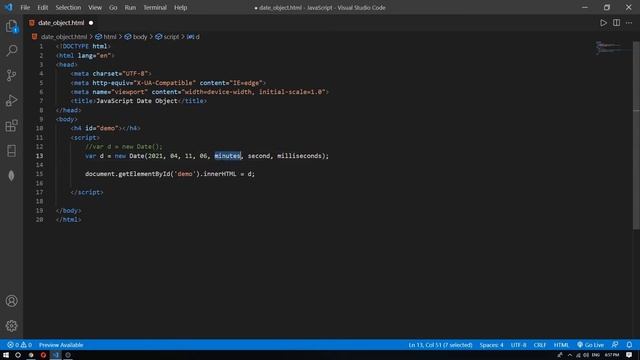This screenshot has width=640, height=360.
Task: Open the Explorer view in activity bar
Action: pyautogui.click(x=11, y=26)
